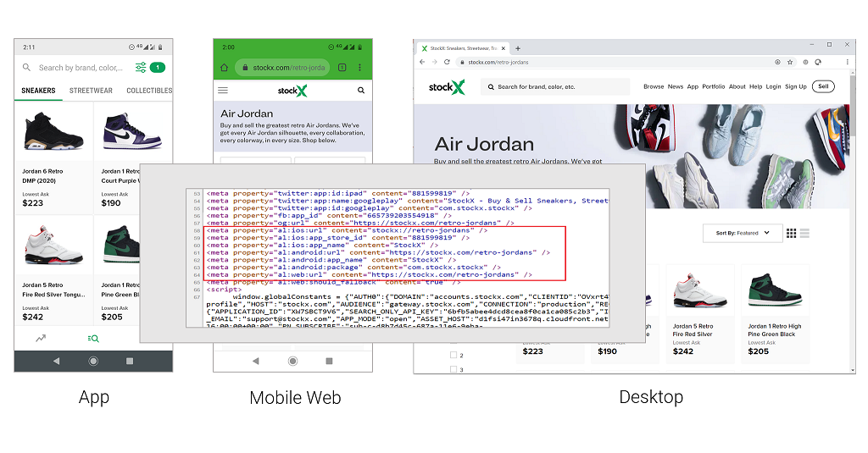Screen dimensions: 868x453
Task: Tap the Android home button in the app screen
Action: pyautogui.click(x=93, y=362)
